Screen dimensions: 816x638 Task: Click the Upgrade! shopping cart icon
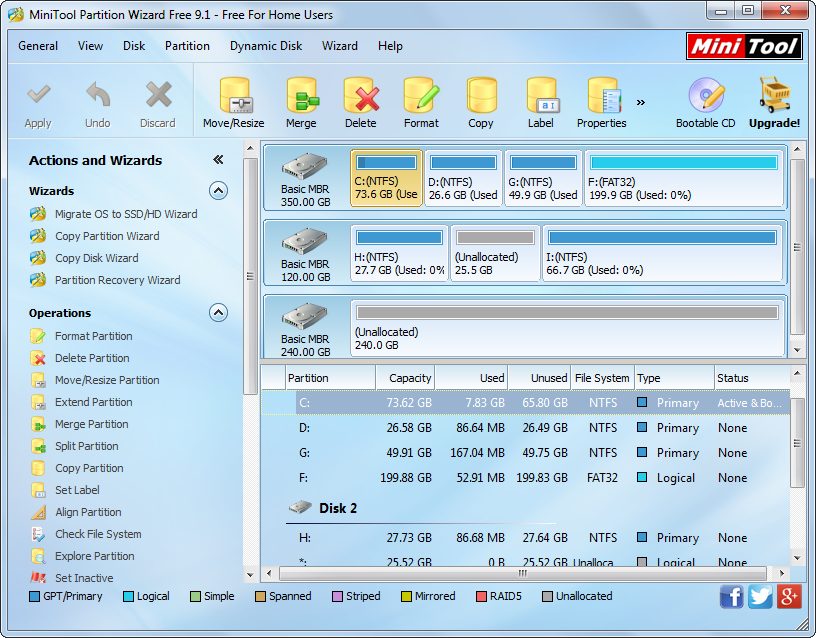click(774, 95)
